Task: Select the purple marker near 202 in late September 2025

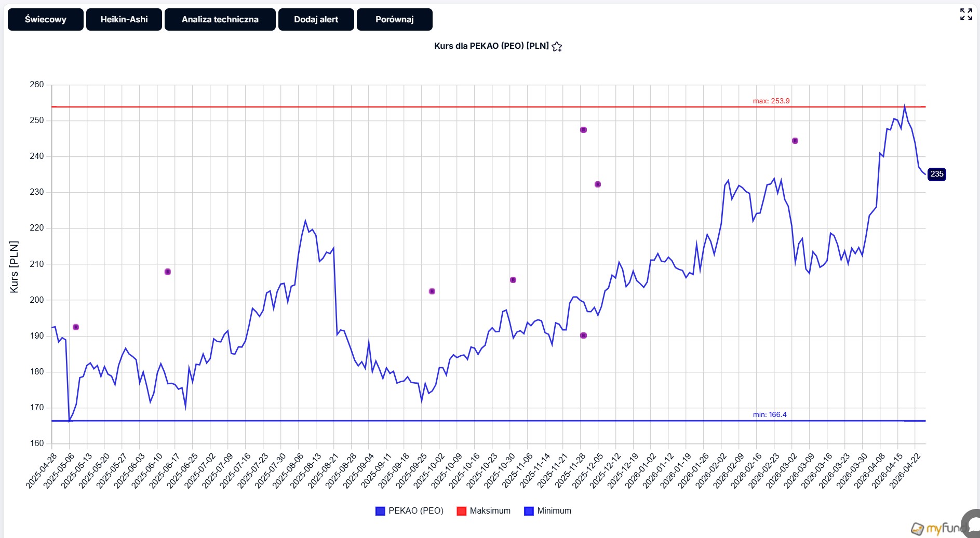Action: [x=432, y=291]
